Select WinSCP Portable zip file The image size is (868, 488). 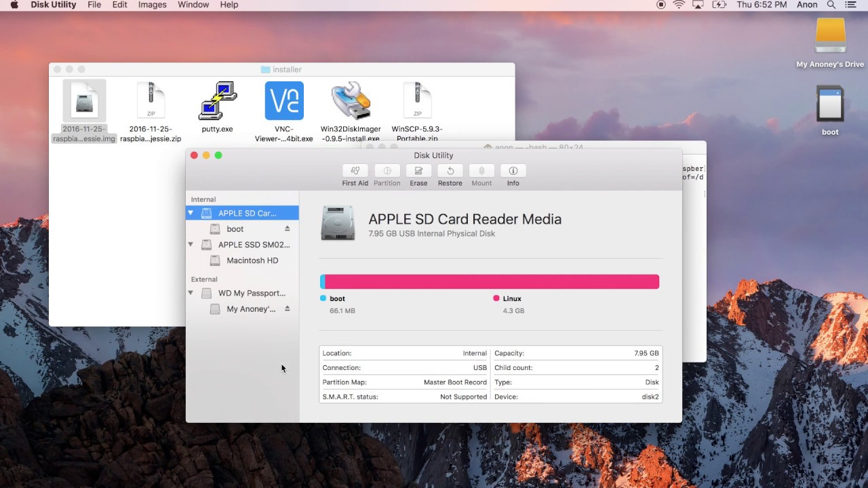coord(417,112)
